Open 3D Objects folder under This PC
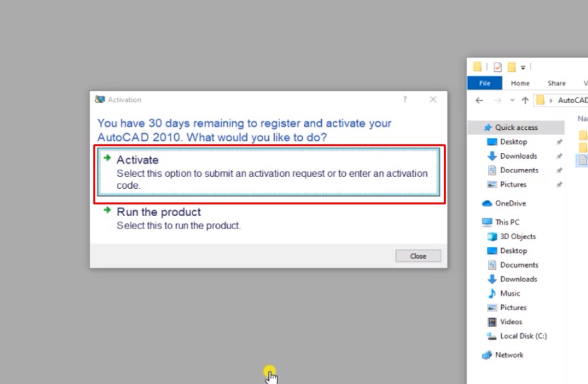 (x=518, y=236)
